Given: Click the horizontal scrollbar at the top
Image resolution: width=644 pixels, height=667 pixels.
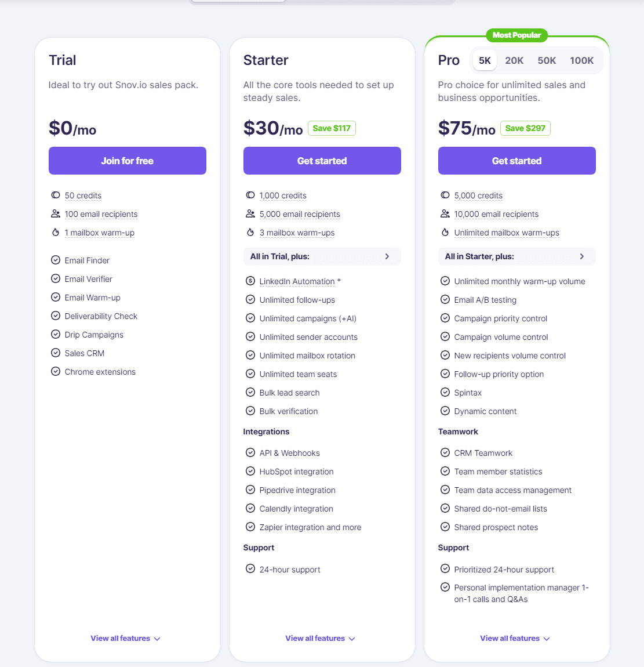Looking at the screenshot, I should [x=238, y=2].
